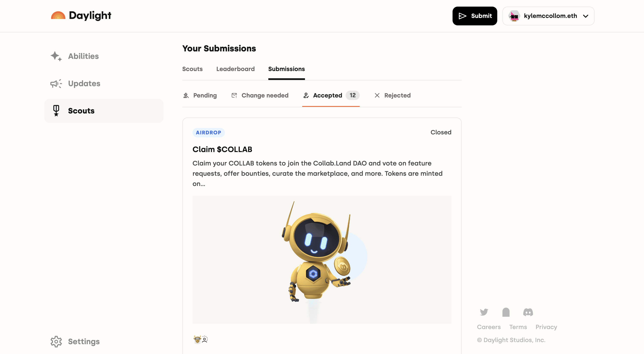Show Pending submissions filter

[200, 95]
